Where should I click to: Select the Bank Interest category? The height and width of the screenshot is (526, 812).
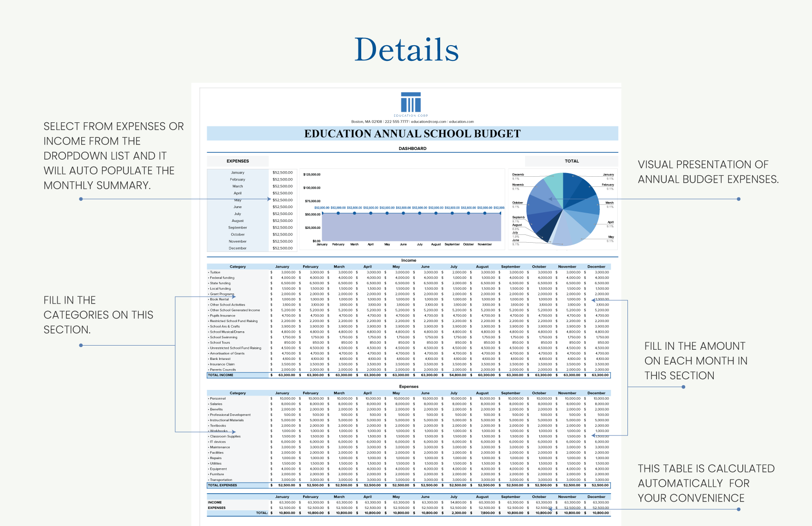(x=219, y=359)
